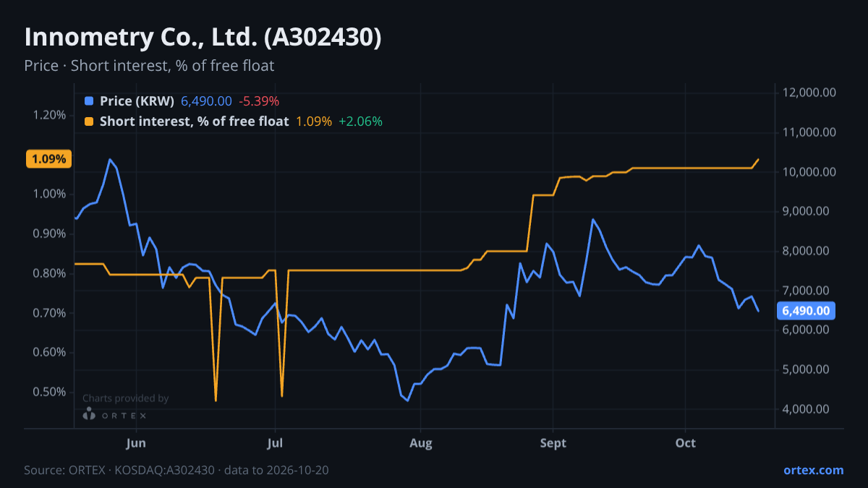The image size is (868, 488).
Task: Click the blue 6,490.00 axis marker badge
Action: (807, 312)
